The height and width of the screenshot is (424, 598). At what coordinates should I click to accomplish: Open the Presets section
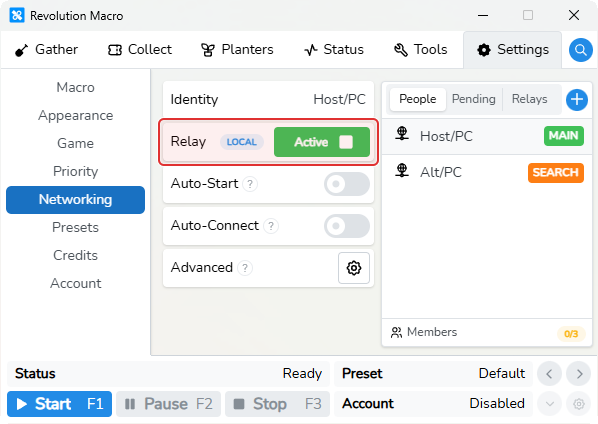[x=76, y=227]
